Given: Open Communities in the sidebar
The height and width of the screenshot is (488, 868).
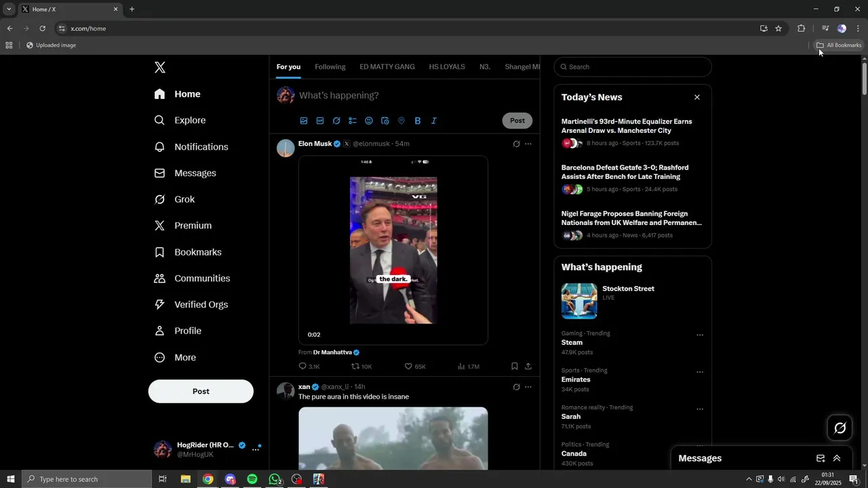Looking at the screenshot, I should pos(192,279).
